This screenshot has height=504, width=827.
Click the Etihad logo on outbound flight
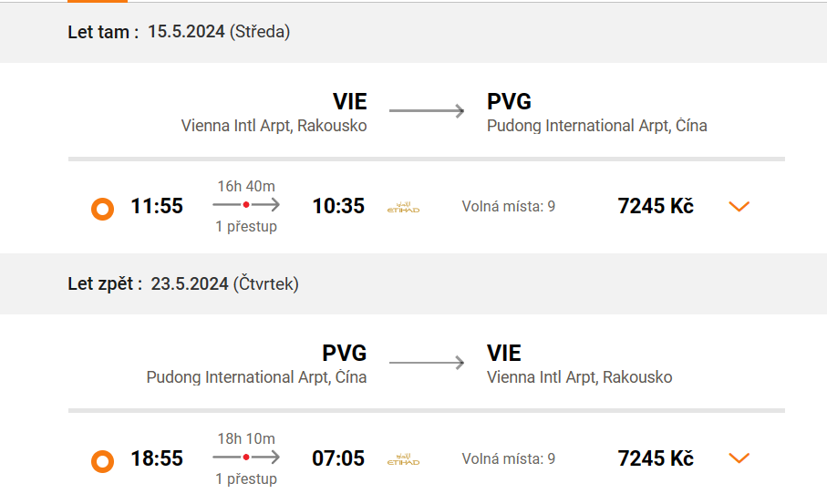(404, 207)
